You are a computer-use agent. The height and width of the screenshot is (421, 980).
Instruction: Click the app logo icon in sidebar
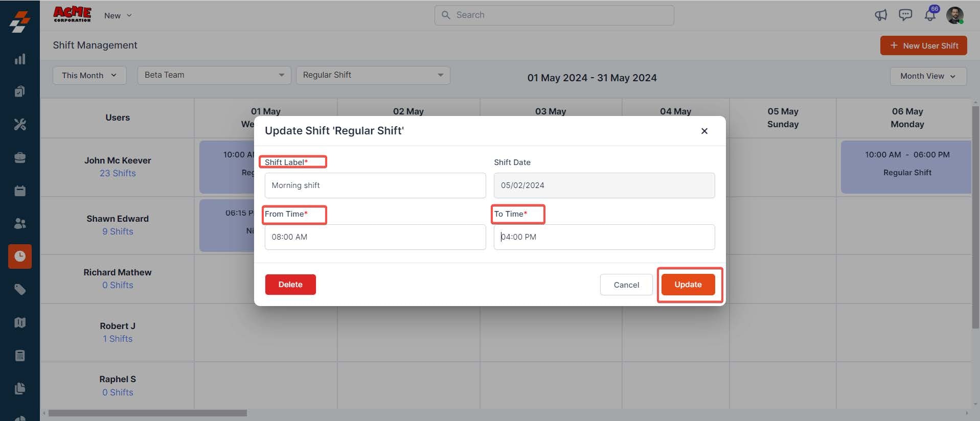point(20,21)
